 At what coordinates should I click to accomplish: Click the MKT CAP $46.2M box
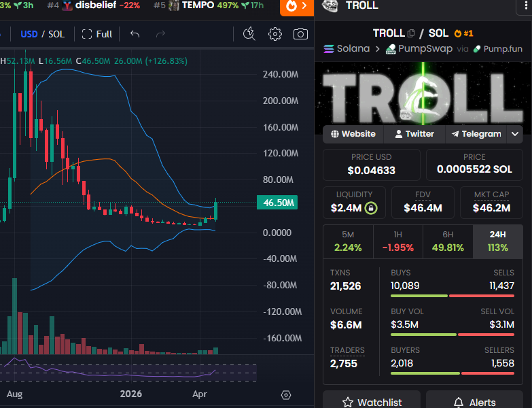491,203
